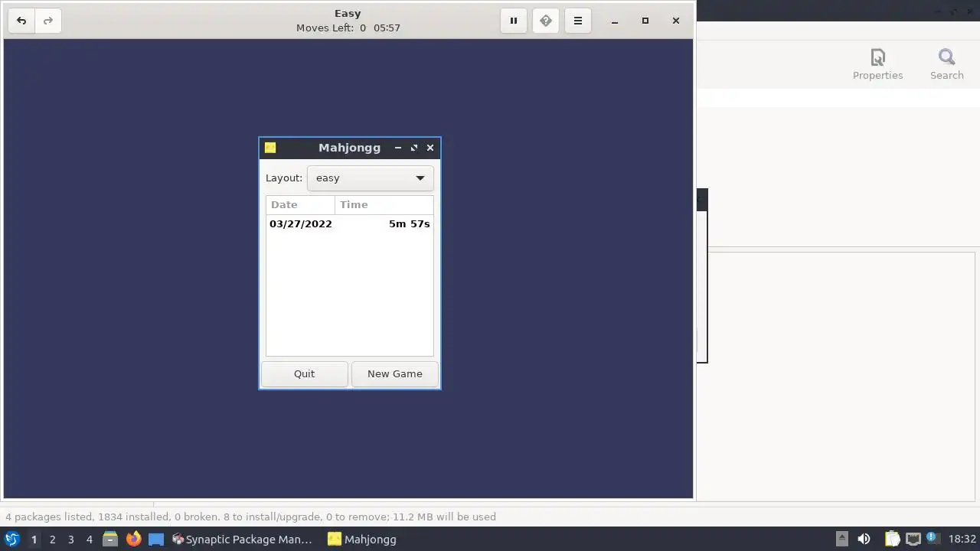Open the removable media eject tray icon
Image resolution: width=980 pixels, height=551 pixels.
tap(841, 540)
